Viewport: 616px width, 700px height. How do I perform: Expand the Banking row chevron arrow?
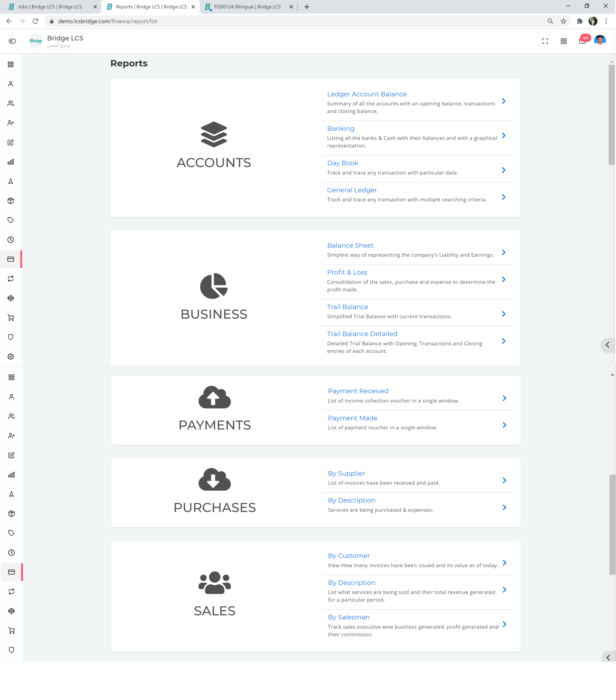click(x=503, y=136)
